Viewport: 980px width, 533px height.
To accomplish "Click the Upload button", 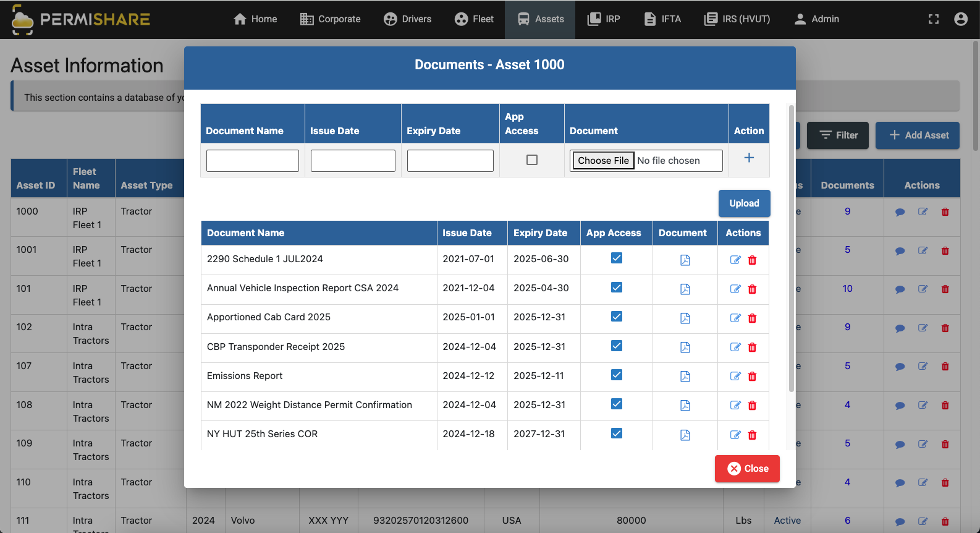I will point(744,203).
